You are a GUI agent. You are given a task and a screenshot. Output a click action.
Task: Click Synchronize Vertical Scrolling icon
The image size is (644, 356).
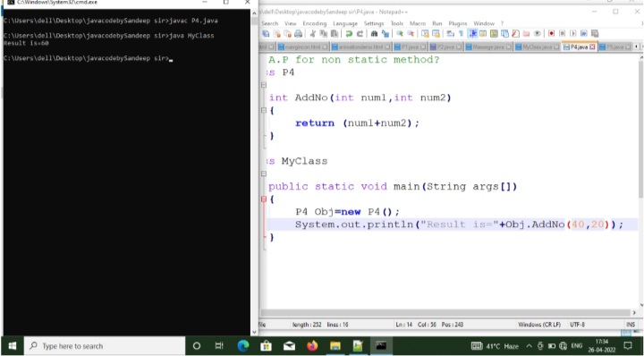(x=425, y=34)
